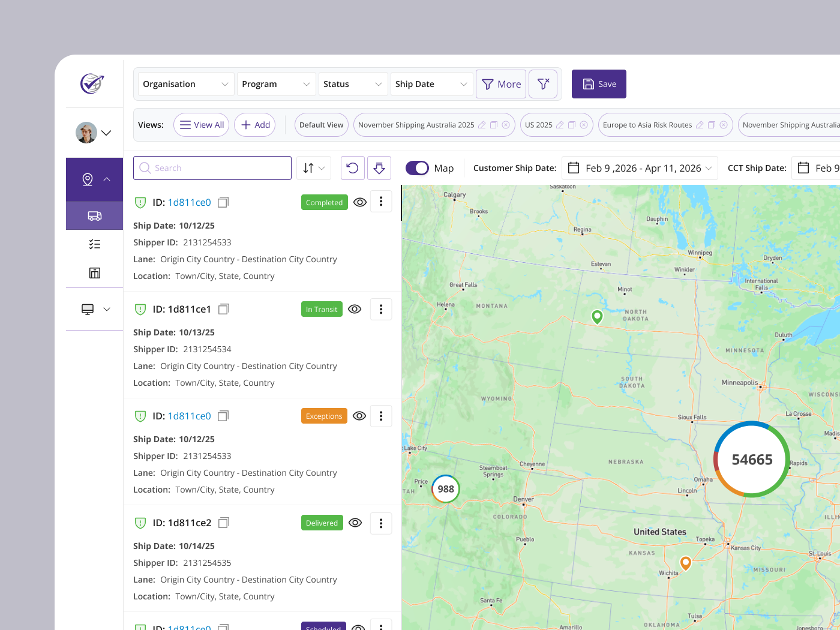Open Customer Ship Date range picker
840x630 pixels.
(x=640, y=168)
